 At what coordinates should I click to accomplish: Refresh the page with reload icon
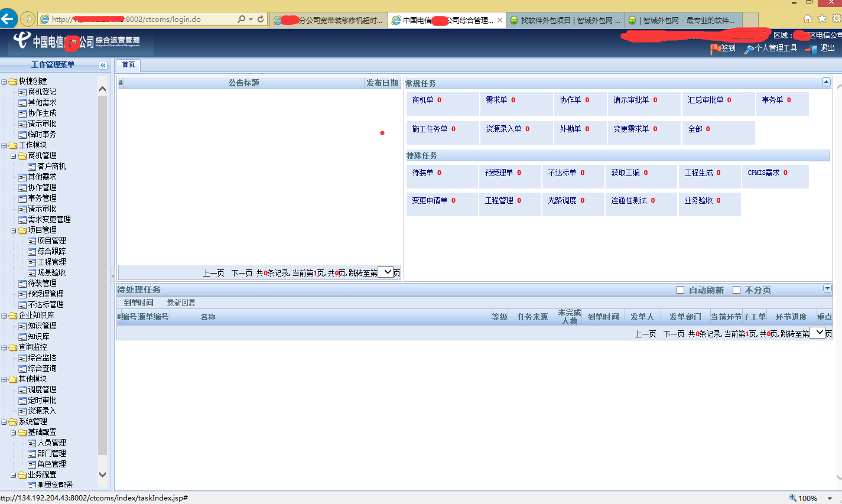tap(260, 19)
